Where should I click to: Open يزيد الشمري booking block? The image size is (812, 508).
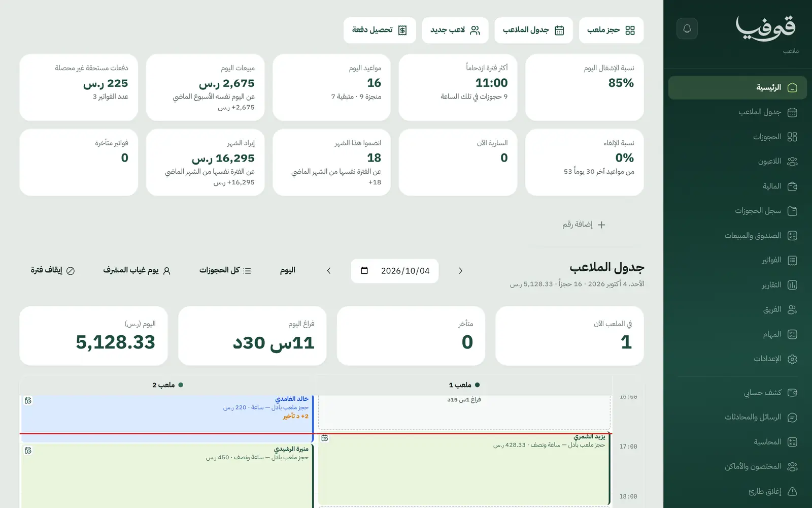[x=464, y=469]
